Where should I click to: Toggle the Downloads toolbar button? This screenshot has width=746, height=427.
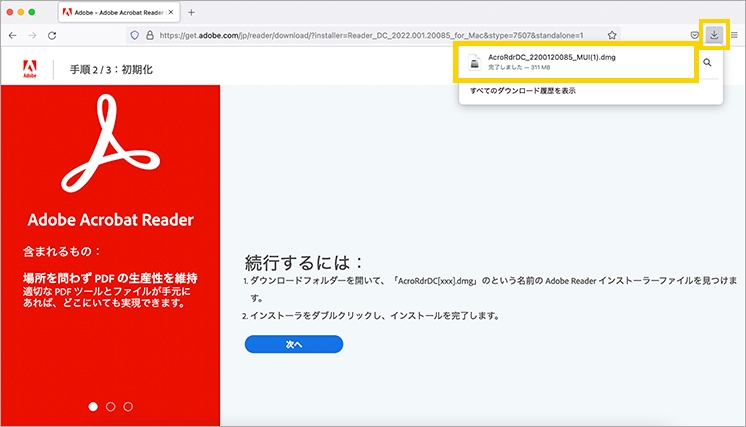pos(714,35)
